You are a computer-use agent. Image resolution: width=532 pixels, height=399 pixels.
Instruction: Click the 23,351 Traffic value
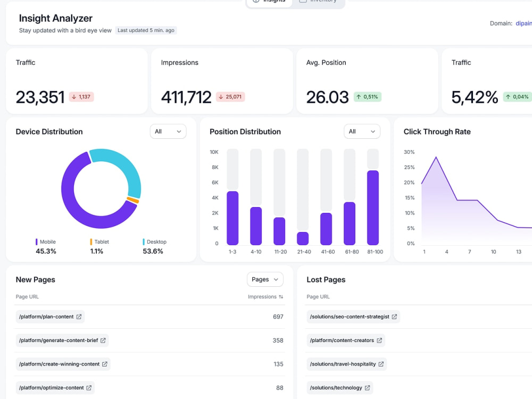click(40, 97)
